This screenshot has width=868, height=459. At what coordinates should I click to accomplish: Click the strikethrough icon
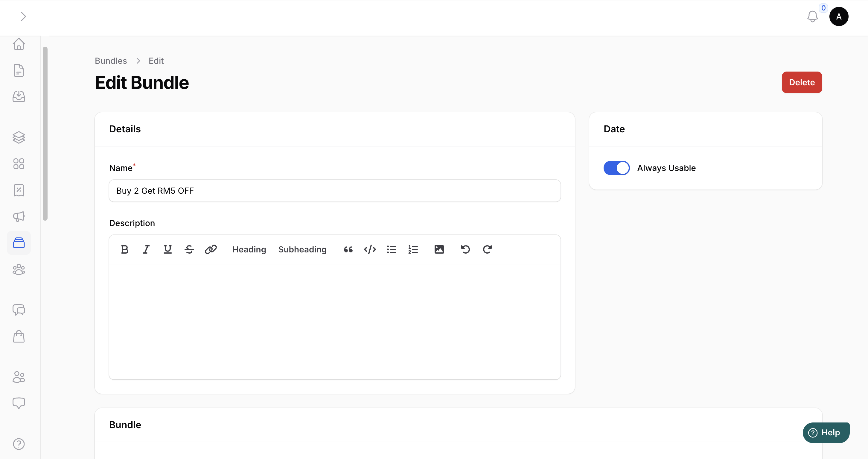click(189, 249)
